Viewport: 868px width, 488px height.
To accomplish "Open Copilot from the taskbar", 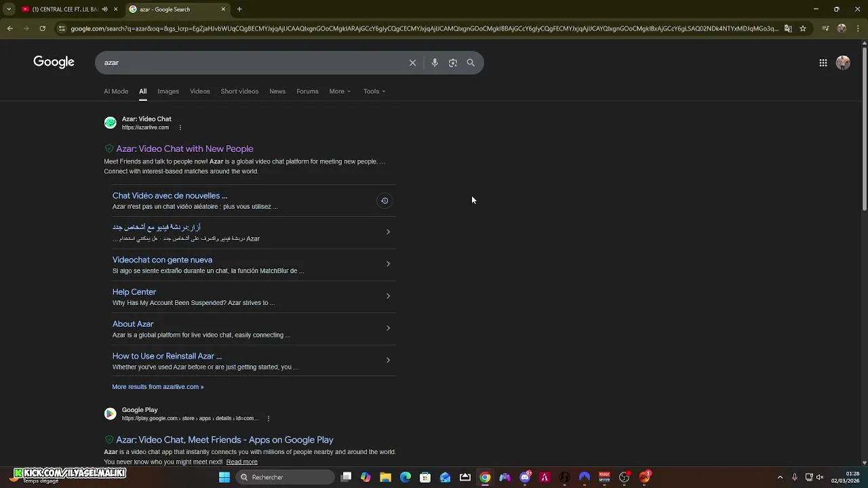I will click(x=366, y=477).
